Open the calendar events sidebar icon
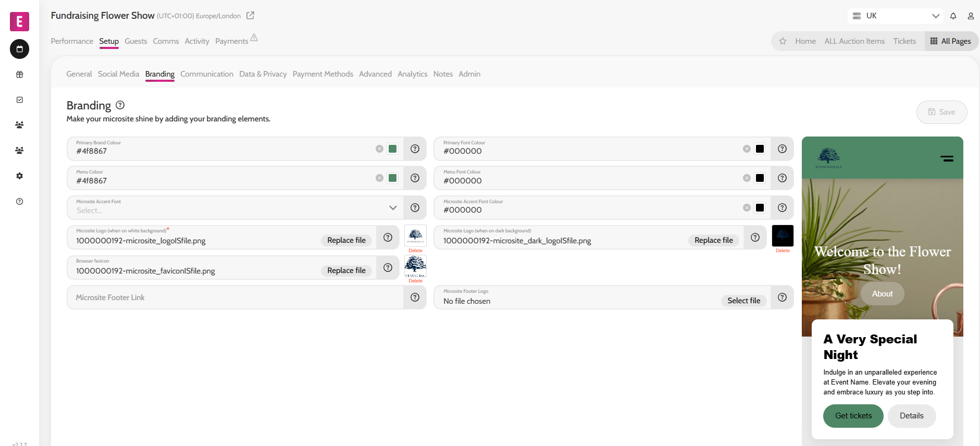The height and width of the screenshot is (446, 980). (19, 49)
